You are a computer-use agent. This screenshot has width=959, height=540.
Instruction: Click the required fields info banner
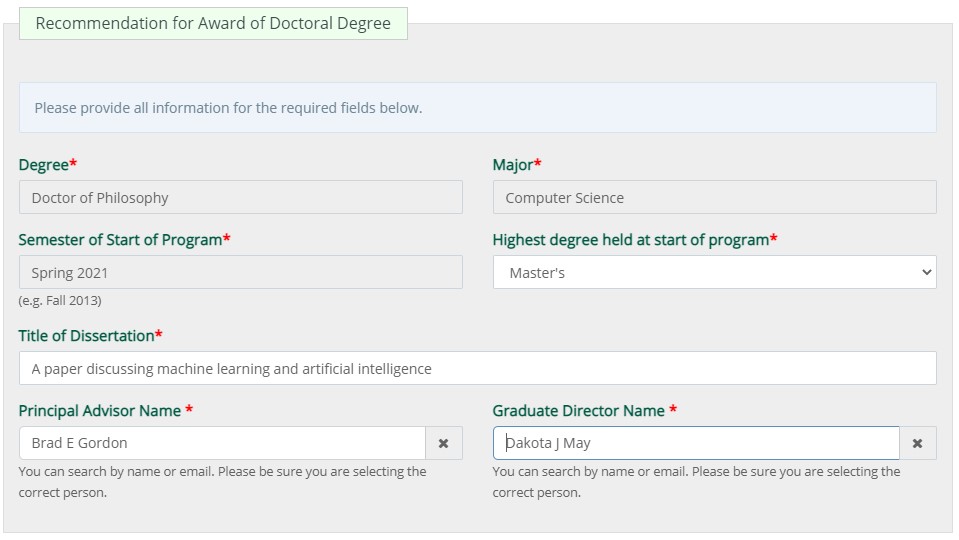(x=477, y=108)
